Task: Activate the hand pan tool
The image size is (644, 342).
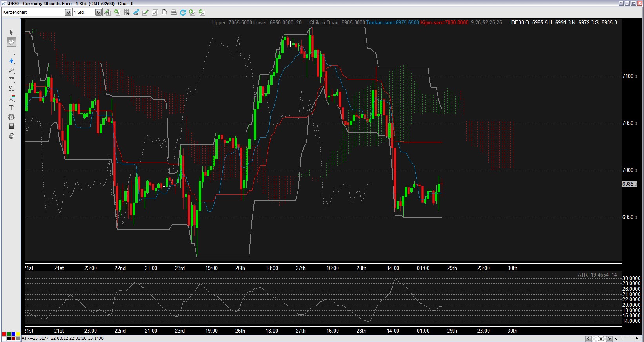Action: (11, 42)
